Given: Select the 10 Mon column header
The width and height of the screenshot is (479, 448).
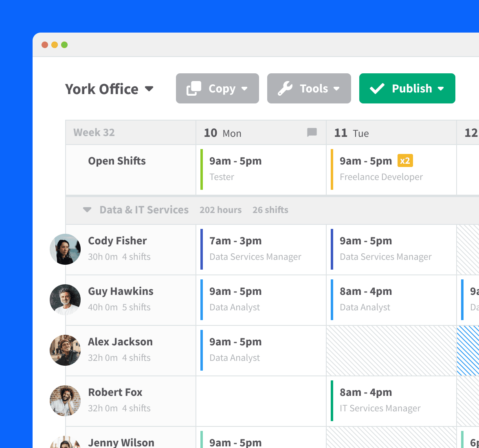Looking at the screenshot, I should (223, 133).
